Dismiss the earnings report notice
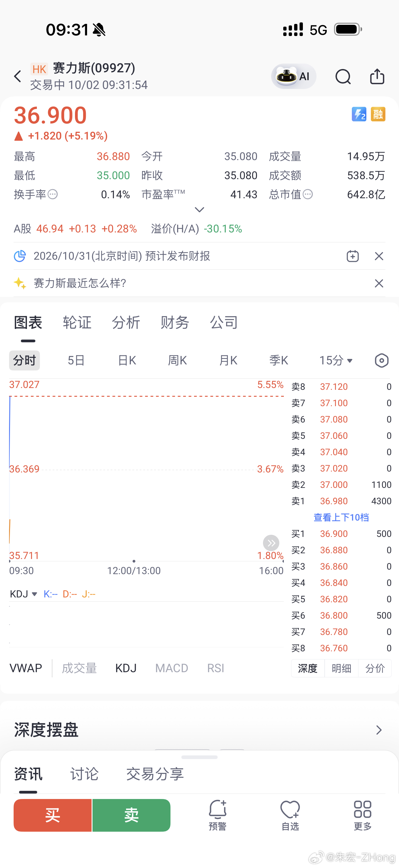399x868 pixels. 379,256
